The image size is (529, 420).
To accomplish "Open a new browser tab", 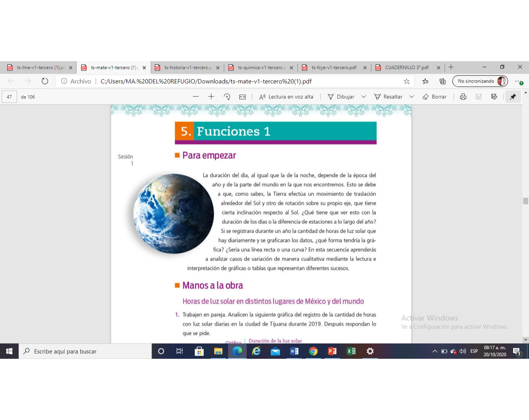I will click(x=451, y=67).
